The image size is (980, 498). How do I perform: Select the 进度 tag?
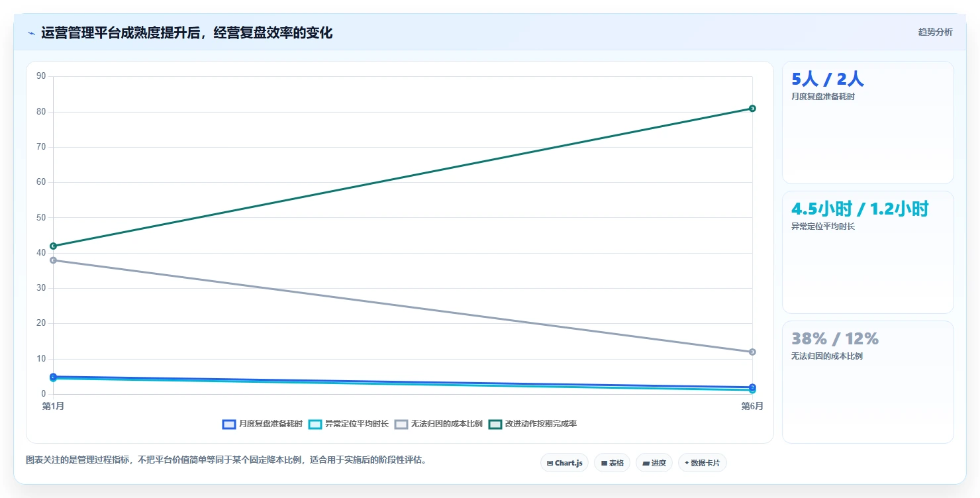[654, 463]
